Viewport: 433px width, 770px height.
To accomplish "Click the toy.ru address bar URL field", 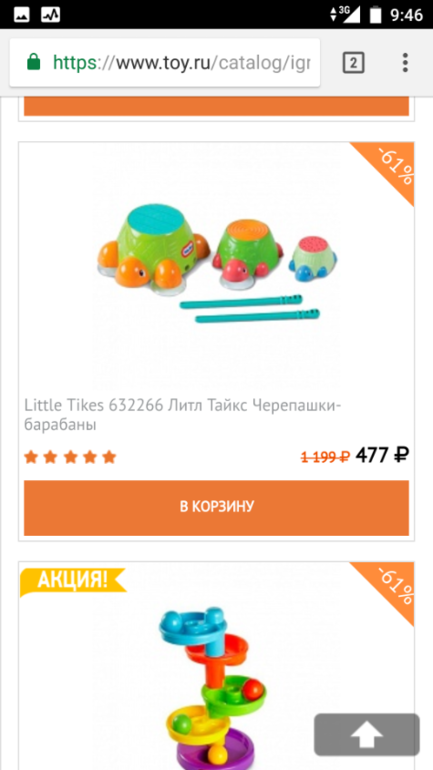I will [x=164, y=63].
